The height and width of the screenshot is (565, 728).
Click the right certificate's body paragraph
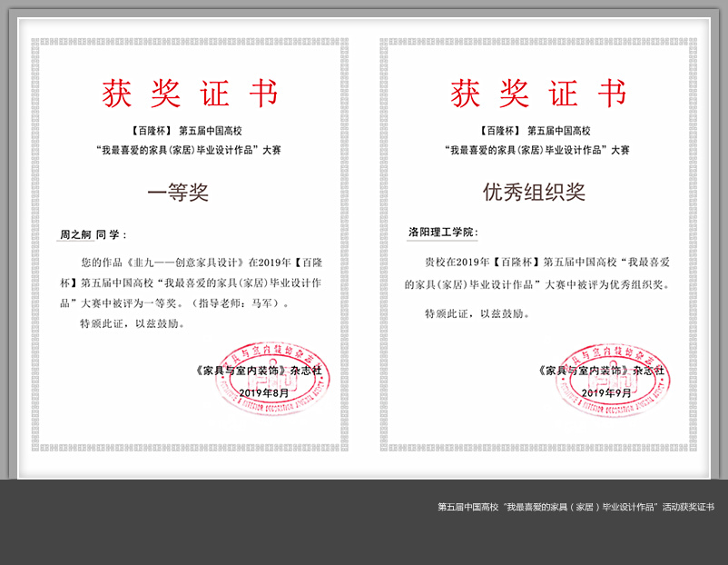click(x=538, y=273)
